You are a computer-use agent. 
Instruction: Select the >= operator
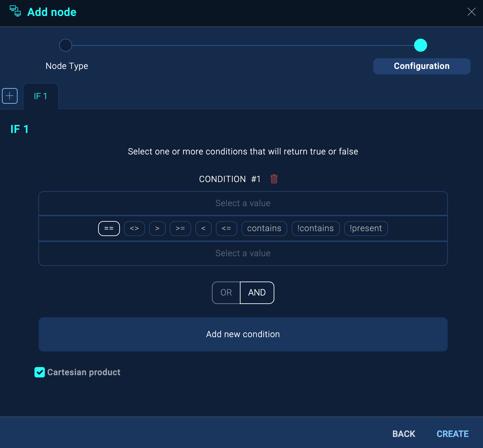point(180,228)
